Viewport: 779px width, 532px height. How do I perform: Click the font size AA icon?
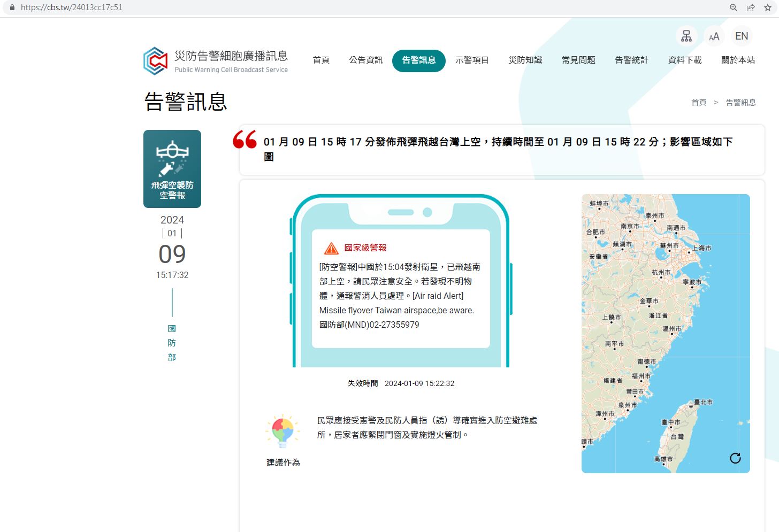[x=714, y=36]
